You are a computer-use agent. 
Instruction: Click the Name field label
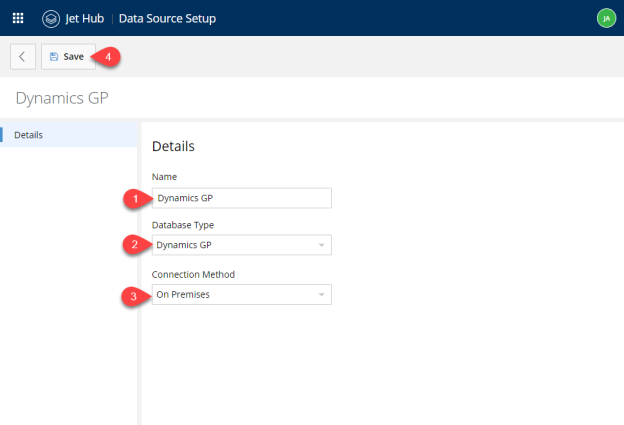click(x=164, y=177)
